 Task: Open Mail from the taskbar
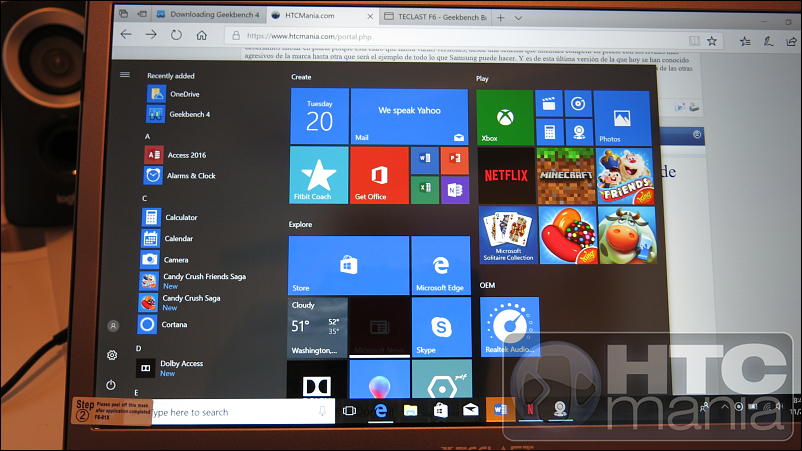point(471,410)
